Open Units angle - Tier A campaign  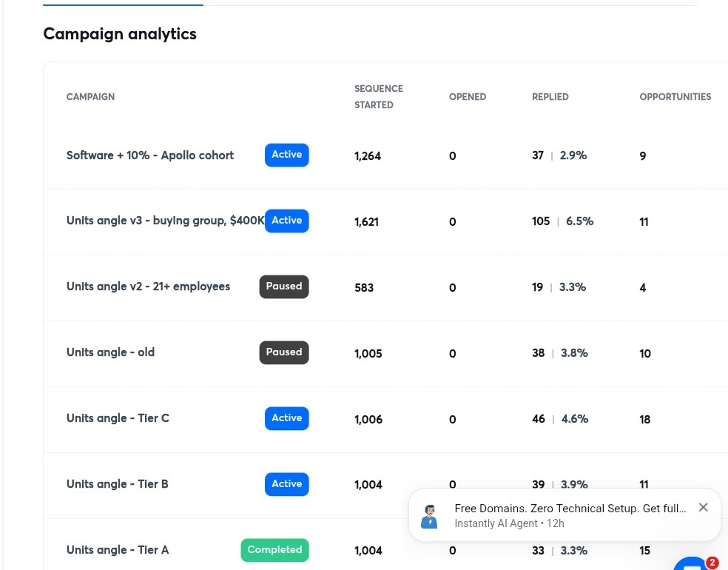coord(118,550)
